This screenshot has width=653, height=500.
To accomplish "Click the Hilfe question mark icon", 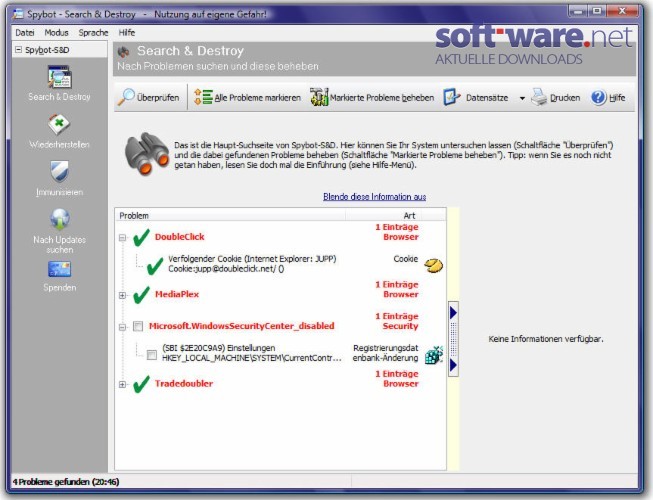I will 598,97.
